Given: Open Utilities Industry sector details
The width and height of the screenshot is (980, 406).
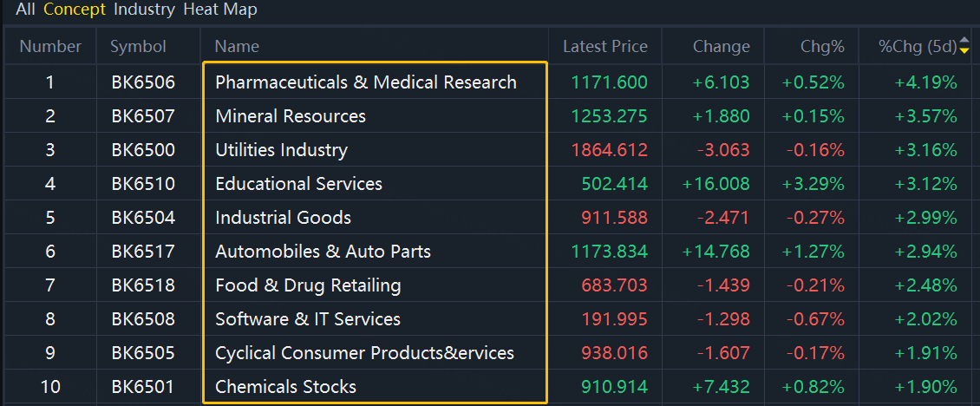Looking at the screenshot, I should (x=281, y=150).
